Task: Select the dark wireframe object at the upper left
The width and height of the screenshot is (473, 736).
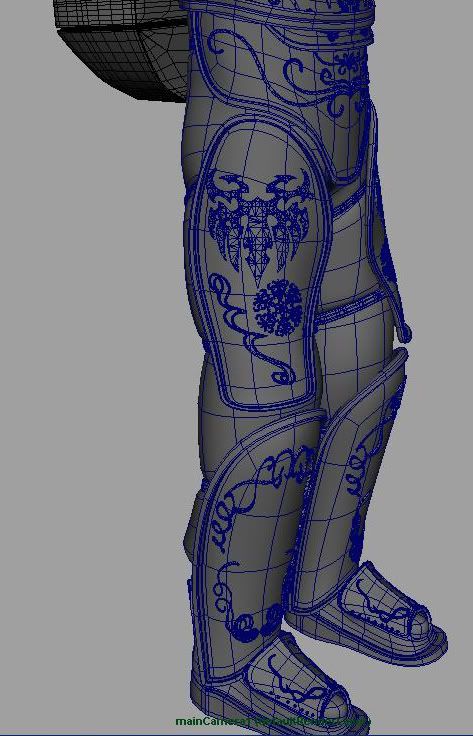Action: click(x=120, y=47)
